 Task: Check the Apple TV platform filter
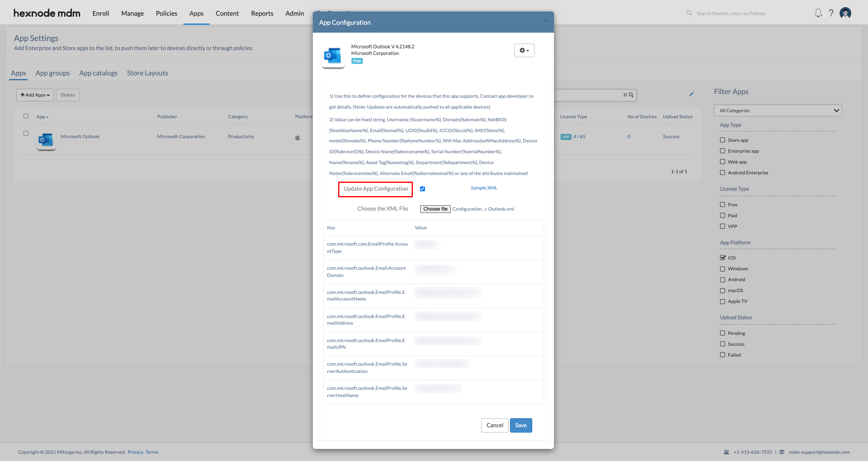tap(722, 301)
